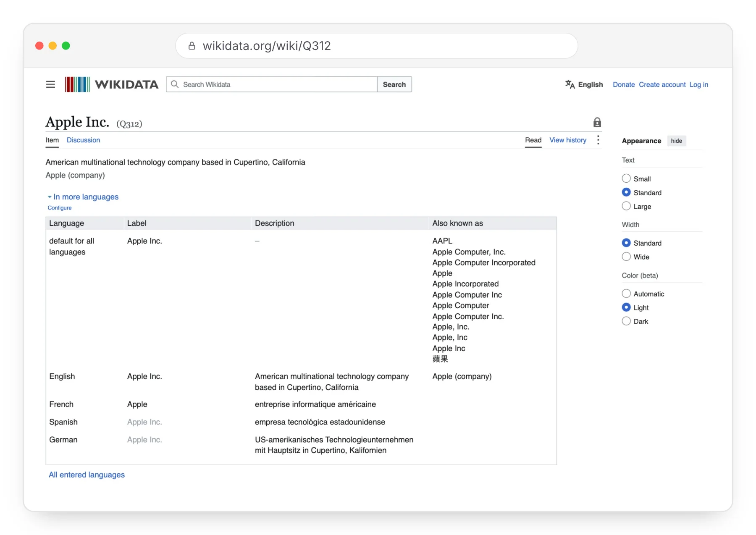Click the page protection padlock icon
The image size is (756, 535).
pos(597,122)
